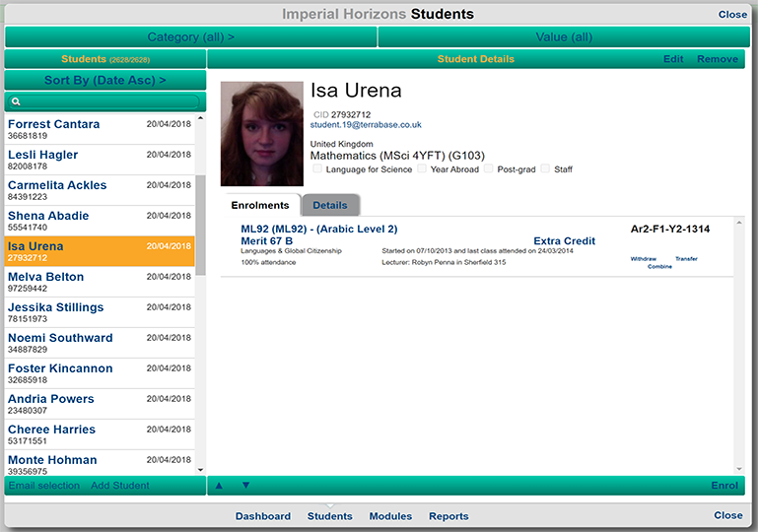Click the search magnifier icon
This screenshot has height=532, width=758.
[x=16, y=101]
